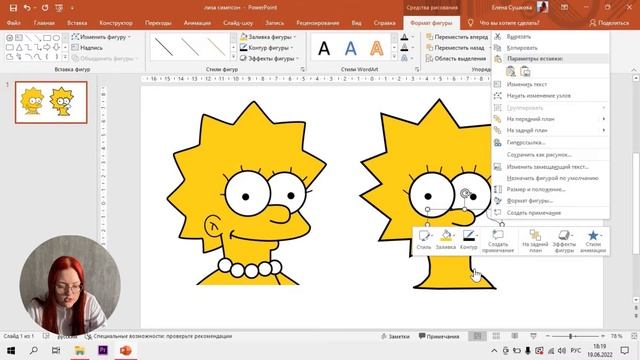
Task: Click the Что вы хотите сделать search box
Action: [509, 23]
